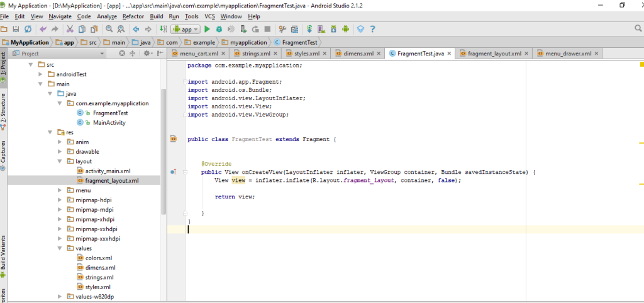Click the FragmentTest breadcrumb segment
The height and width of the screenshot is (303, 644).
pyautogui.click(x=296, y=42)
